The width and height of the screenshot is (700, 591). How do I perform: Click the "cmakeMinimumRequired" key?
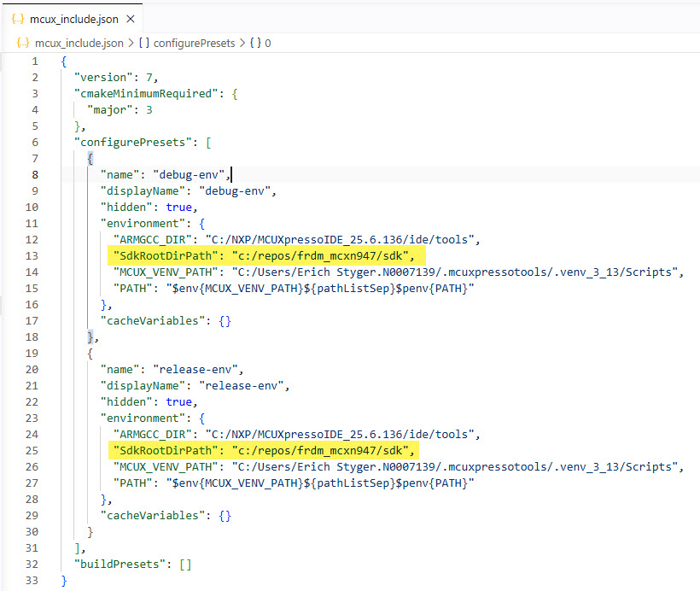[146, 93]
